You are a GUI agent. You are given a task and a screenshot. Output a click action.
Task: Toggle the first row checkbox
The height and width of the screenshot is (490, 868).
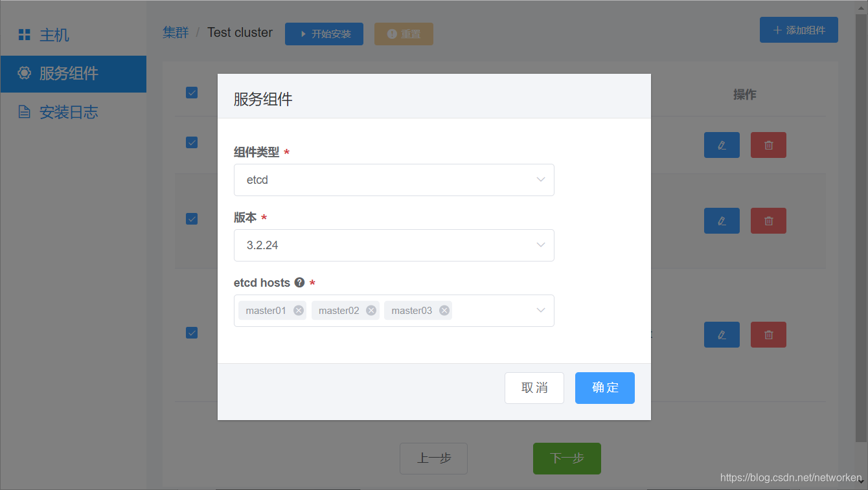192,142
